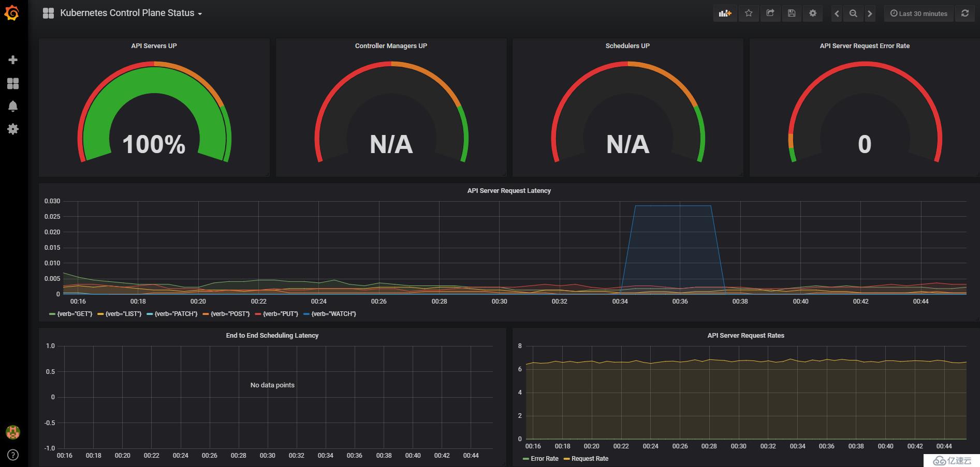Open the Configuration gear in sidebar

click(x=13, y=129)
